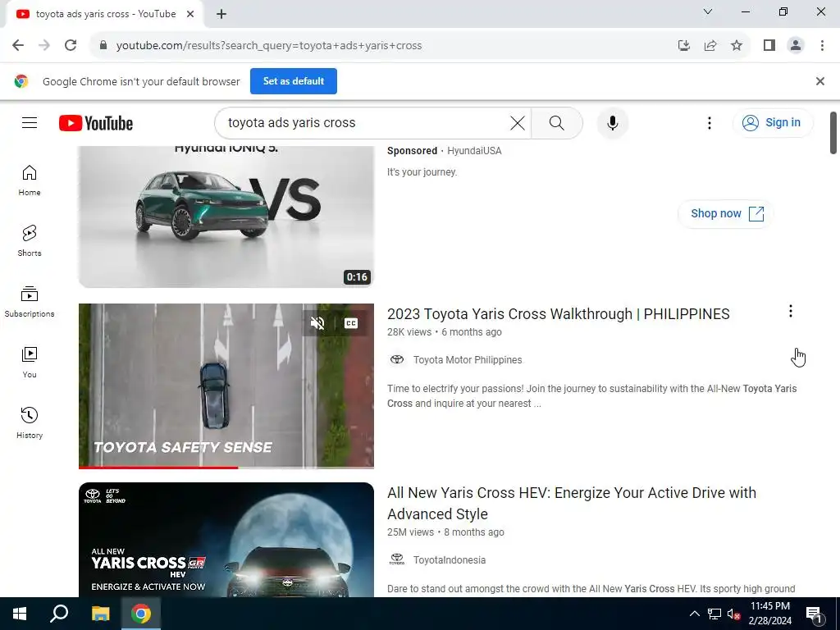Open History in the sidebar
The height and width of the screenshot is (630, 840).
pos(30,423)
